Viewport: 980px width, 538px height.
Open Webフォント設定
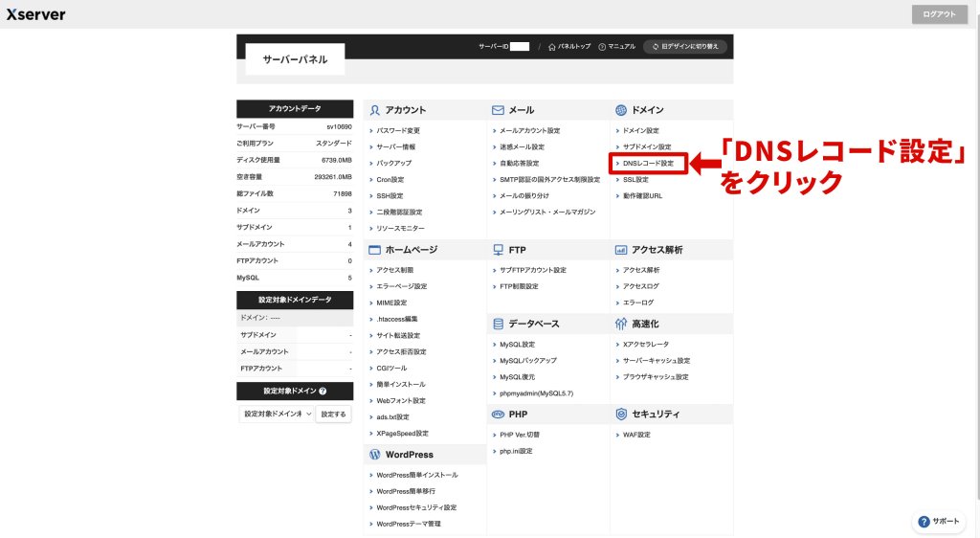tap(401, 400)
